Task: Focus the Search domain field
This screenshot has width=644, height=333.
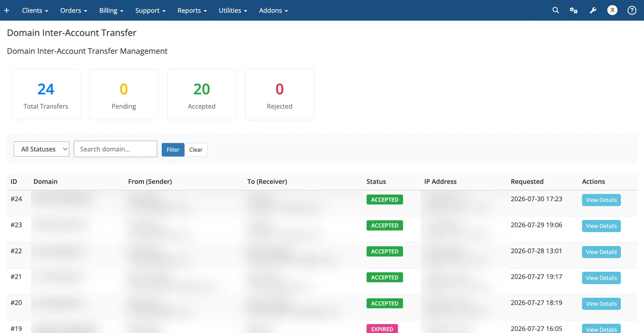Action: pos(116,149)
